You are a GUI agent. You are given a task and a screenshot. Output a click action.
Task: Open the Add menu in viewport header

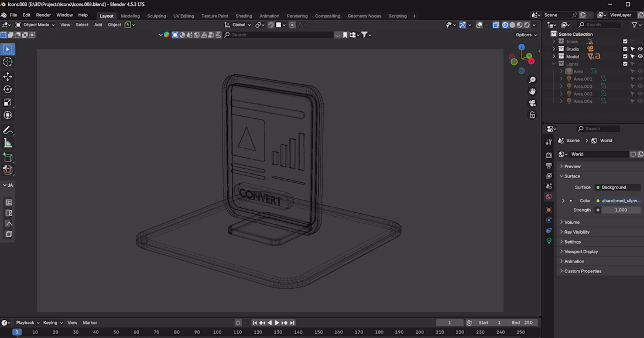point(98,25)
